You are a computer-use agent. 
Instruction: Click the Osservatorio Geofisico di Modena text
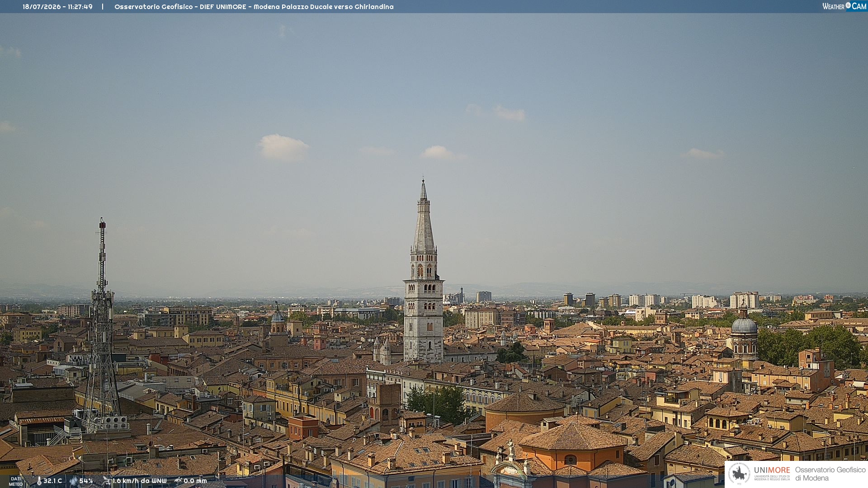[x=830, y=474]
